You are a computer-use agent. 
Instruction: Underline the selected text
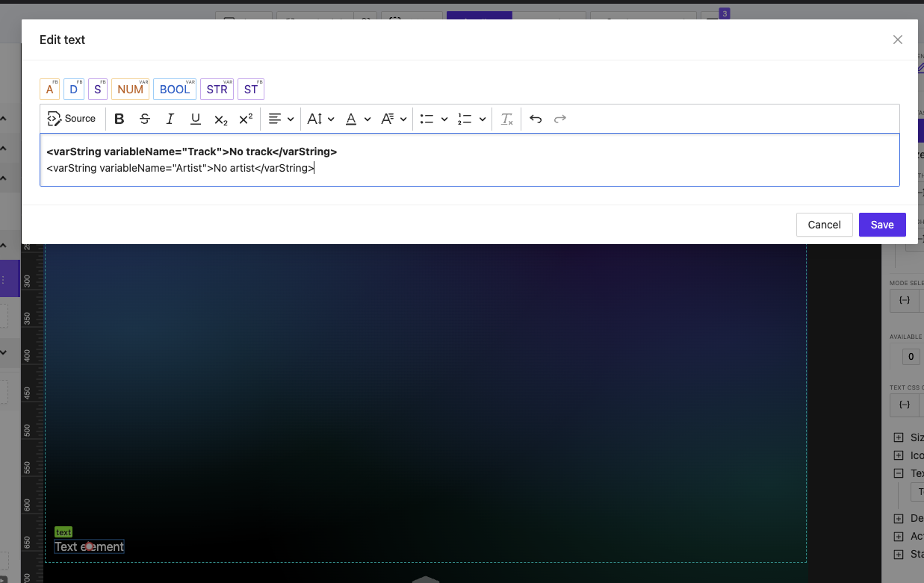tap(196, 119)
